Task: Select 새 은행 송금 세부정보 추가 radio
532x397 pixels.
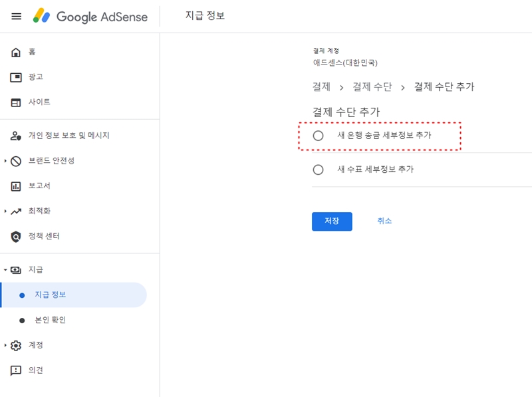Action: pyautogui.click(x=318, y=136)
